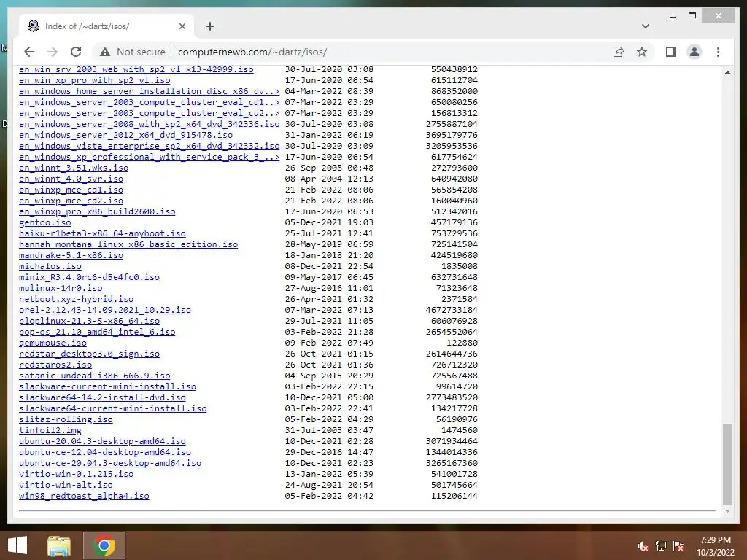Open the redstaros2.iso link
Image resolution: width=747 pixels, height=560 pixels.
pos(55,365)
